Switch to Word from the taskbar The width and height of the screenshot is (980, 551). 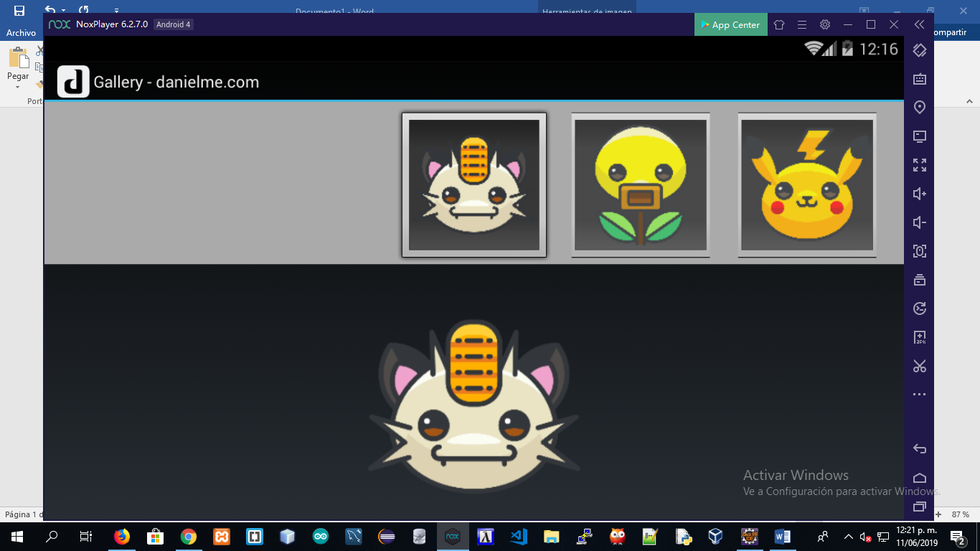tap(782, 536)
